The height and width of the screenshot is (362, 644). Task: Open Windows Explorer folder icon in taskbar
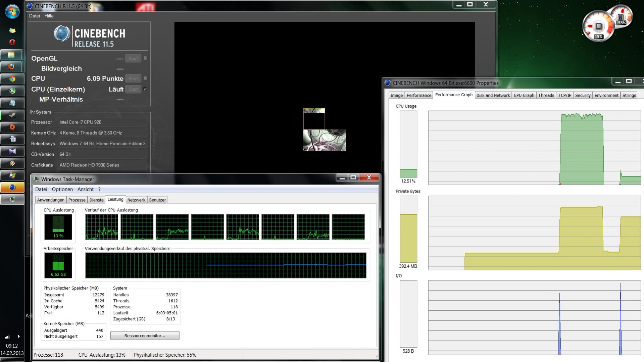(12, 54)
